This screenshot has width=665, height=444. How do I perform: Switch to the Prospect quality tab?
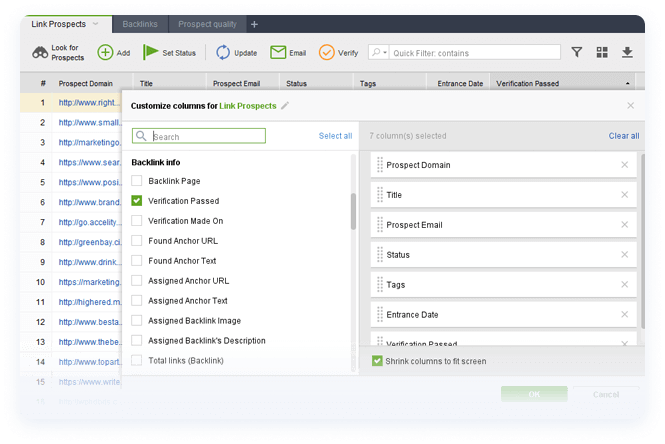(208, 23)
